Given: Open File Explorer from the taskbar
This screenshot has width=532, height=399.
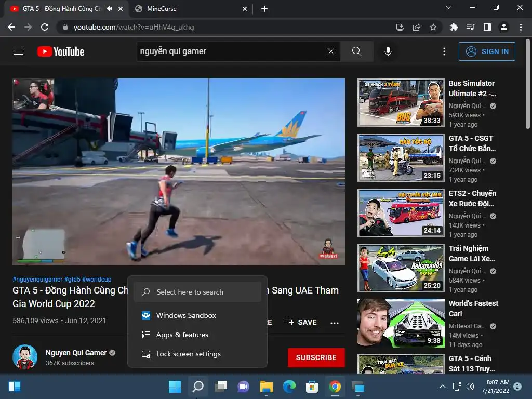Looking at the screenshot, I should (267, 387).
